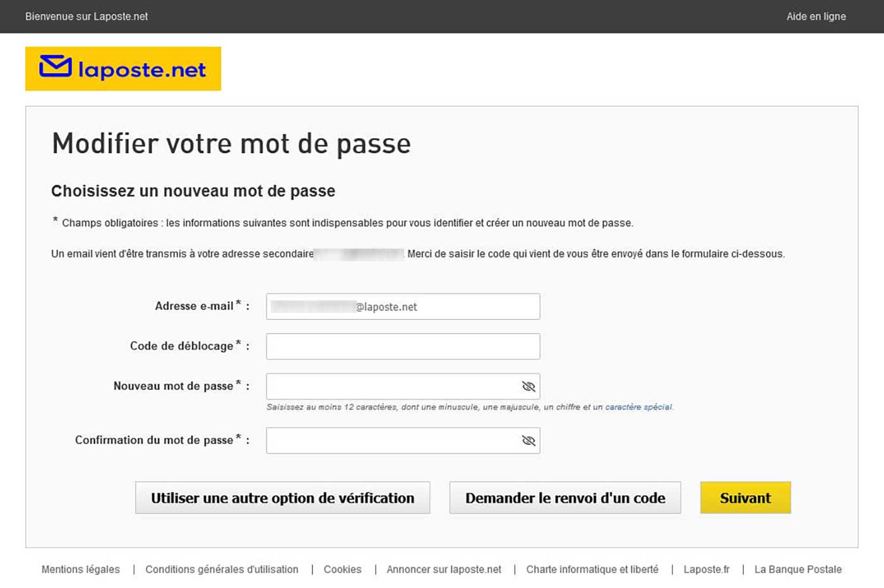
Task: Click the Adresse e-mail field
Action: pos(403,307)
